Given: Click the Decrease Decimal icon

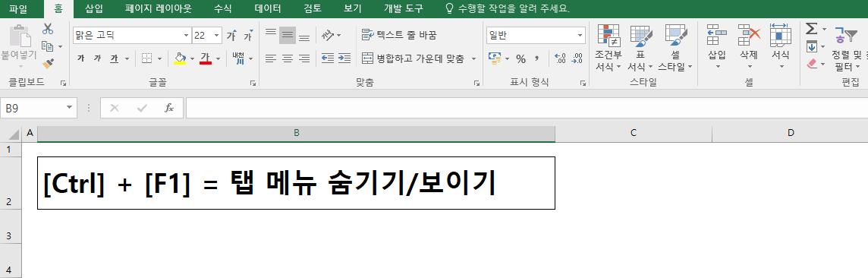Looking at the screenshot, I should 577,58.
